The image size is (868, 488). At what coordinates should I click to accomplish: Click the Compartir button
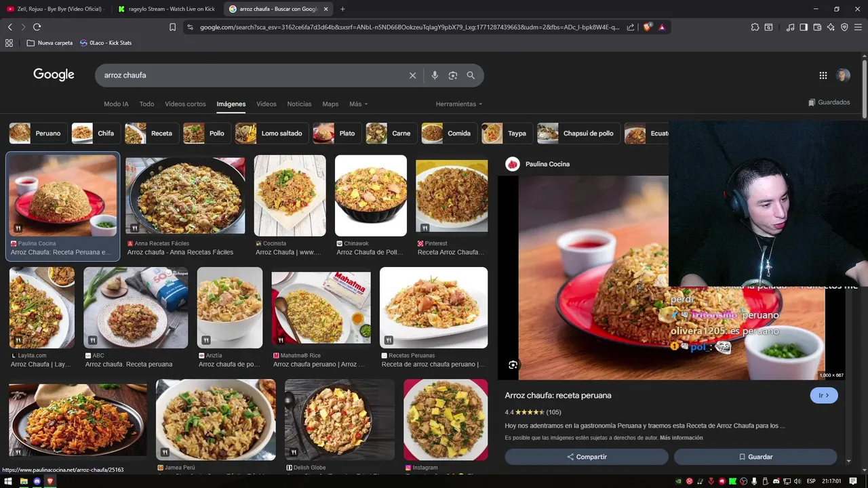point(587,457)
